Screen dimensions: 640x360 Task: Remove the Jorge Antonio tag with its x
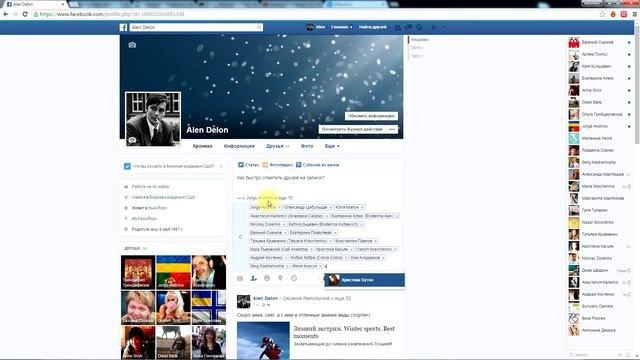pyautogui.click(x=279, y=207)
